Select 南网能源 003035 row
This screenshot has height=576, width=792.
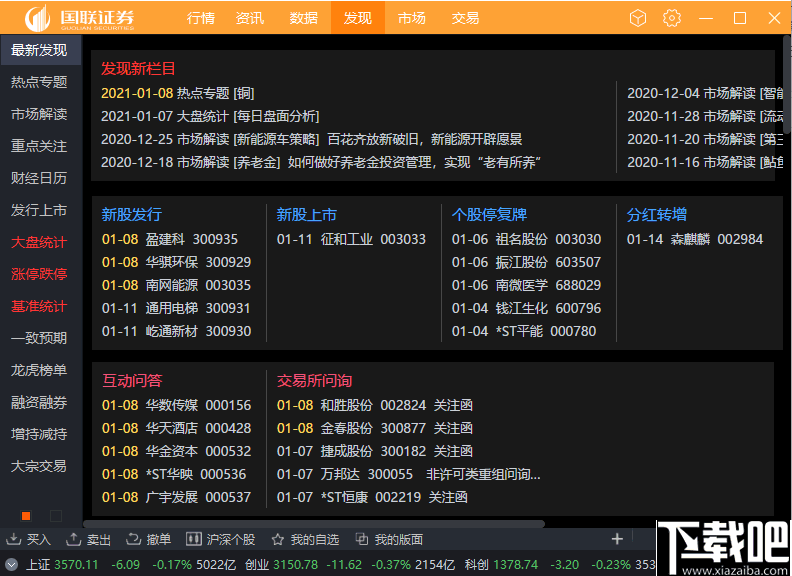176,285
